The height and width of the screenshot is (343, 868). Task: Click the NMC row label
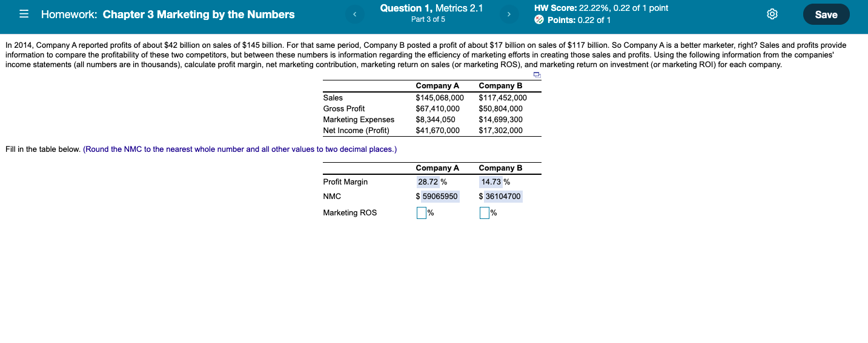tap(332, 196)
